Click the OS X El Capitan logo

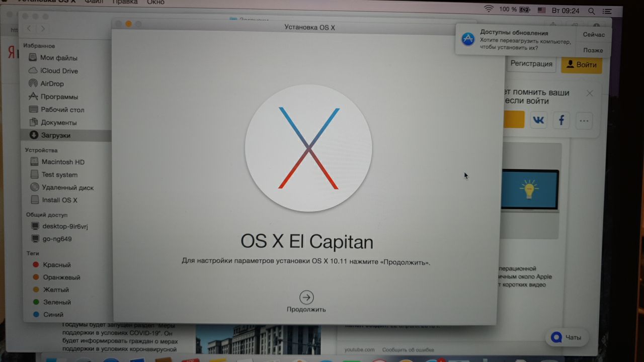pos(308,148)
